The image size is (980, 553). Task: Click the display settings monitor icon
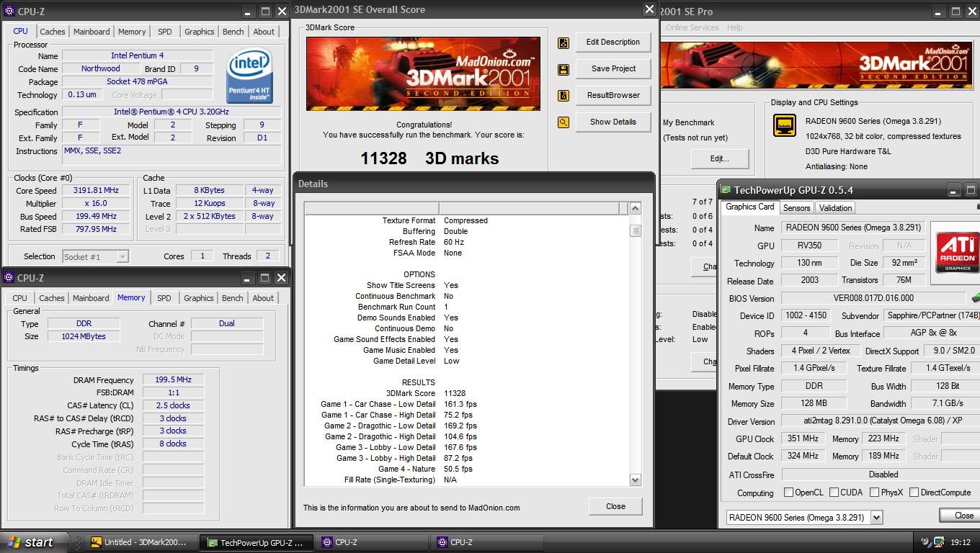pyautogui.click(x=785, y=125)
